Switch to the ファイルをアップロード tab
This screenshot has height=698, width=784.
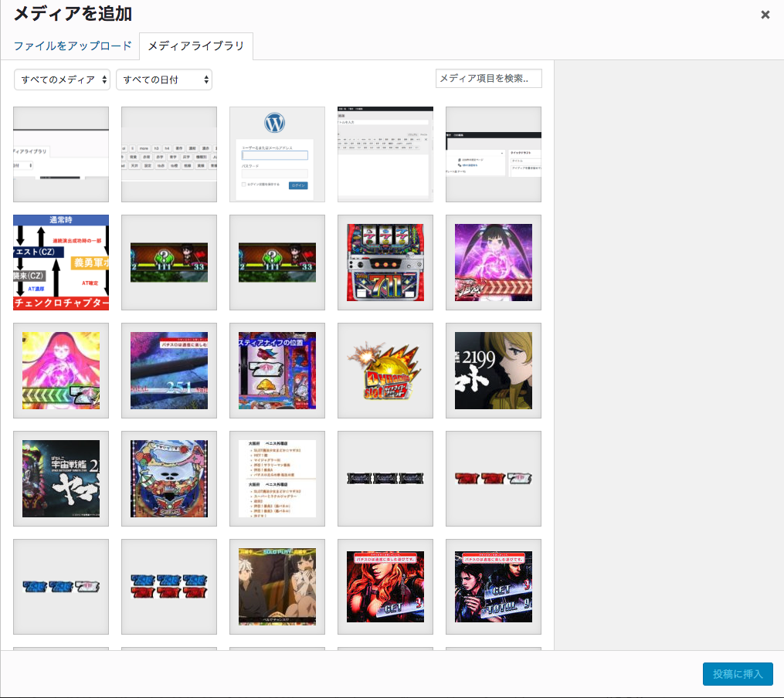coord(73,46)
